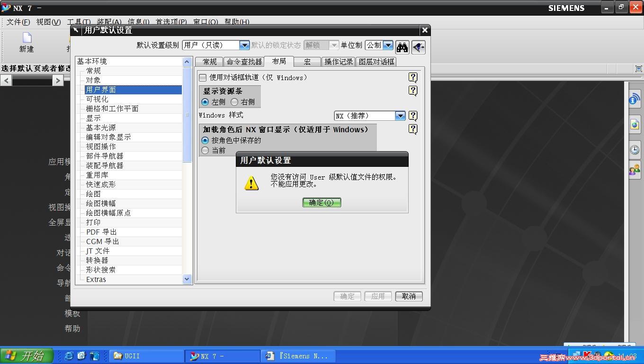Open the 文件(F) menu
644x364 pixels.
tap(18, 22)
